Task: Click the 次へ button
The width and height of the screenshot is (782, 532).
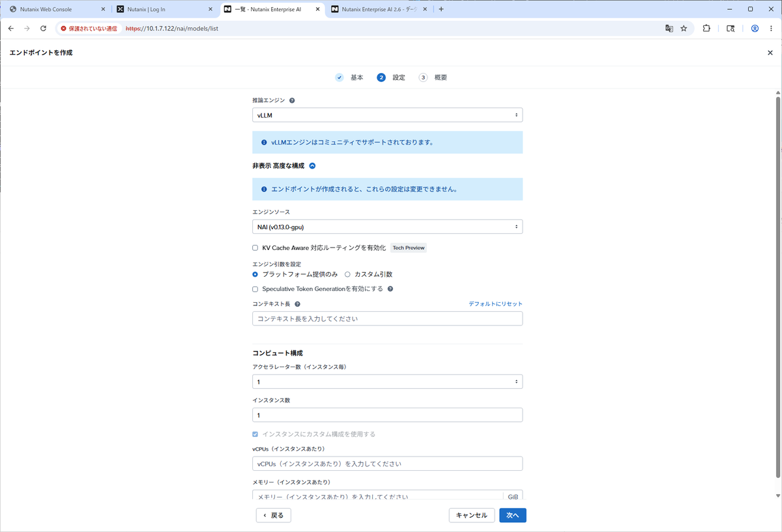Action: [513, 515]
